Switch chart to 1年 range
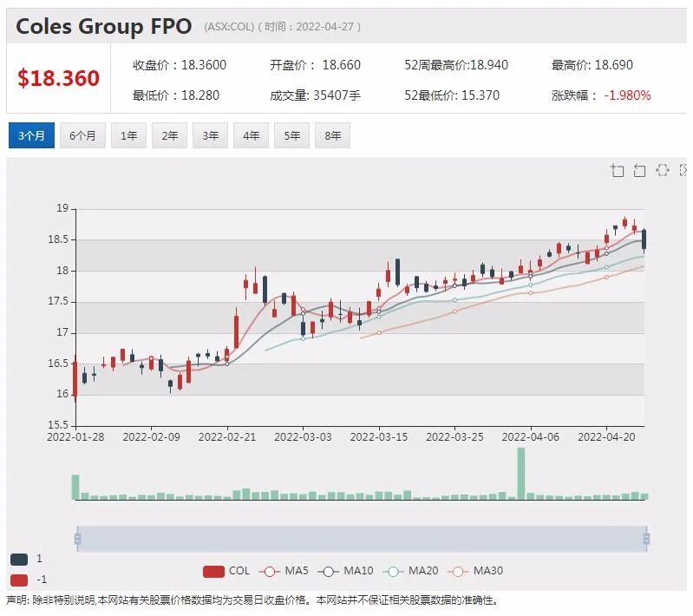This screenshot has width=693, height=616. (x=128, y=135)
